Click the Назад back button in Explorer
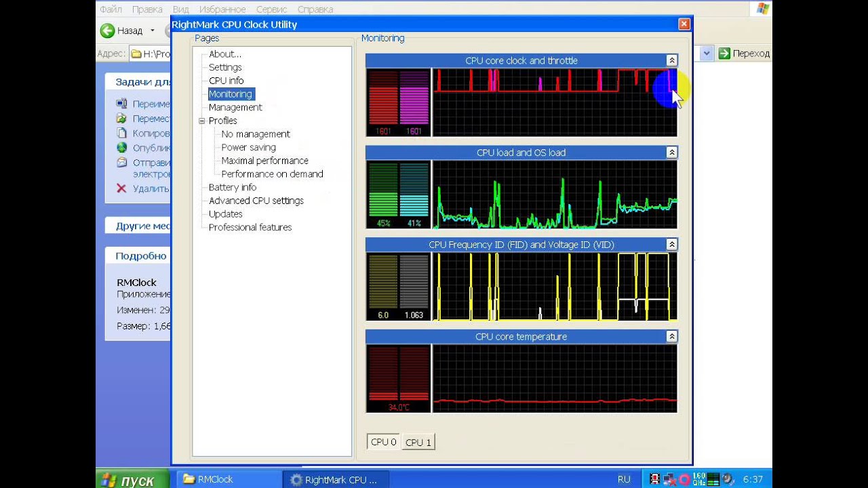This screenshot has height=488, width=868. pos(122,30)
